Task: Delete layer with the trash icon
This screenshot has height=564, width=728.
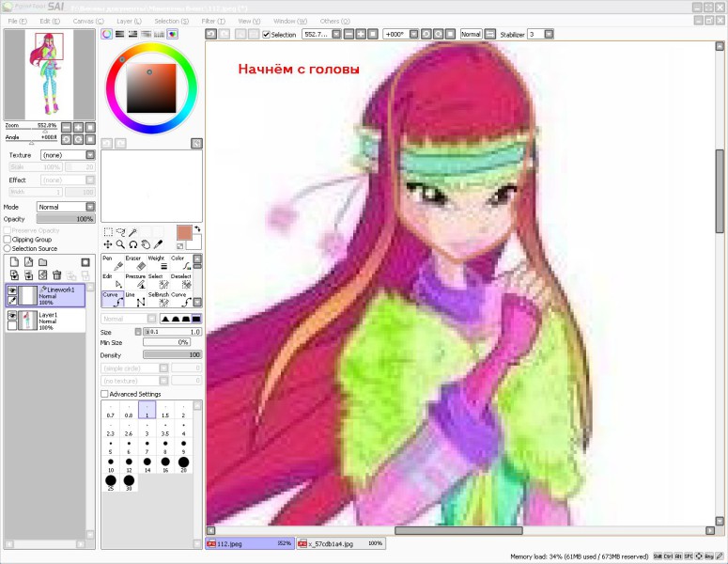Action: 57,275
